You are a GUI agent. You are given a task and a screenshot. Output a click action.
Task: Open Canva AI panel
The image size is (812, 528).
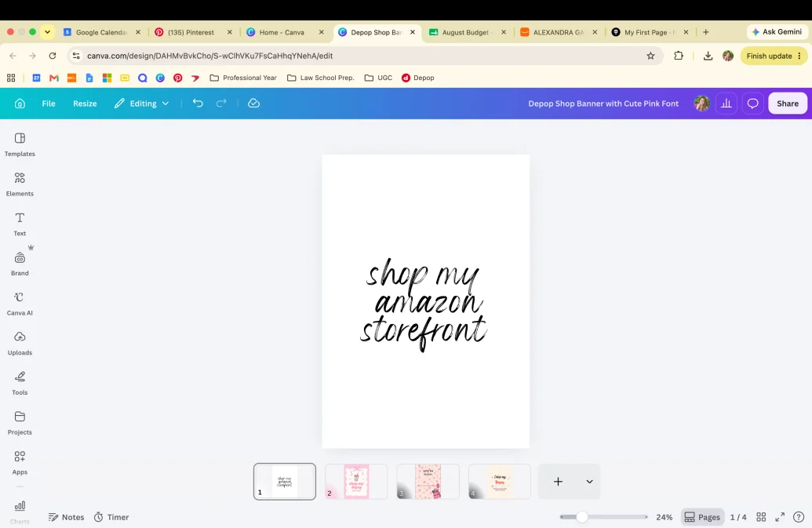coord(20,304)
